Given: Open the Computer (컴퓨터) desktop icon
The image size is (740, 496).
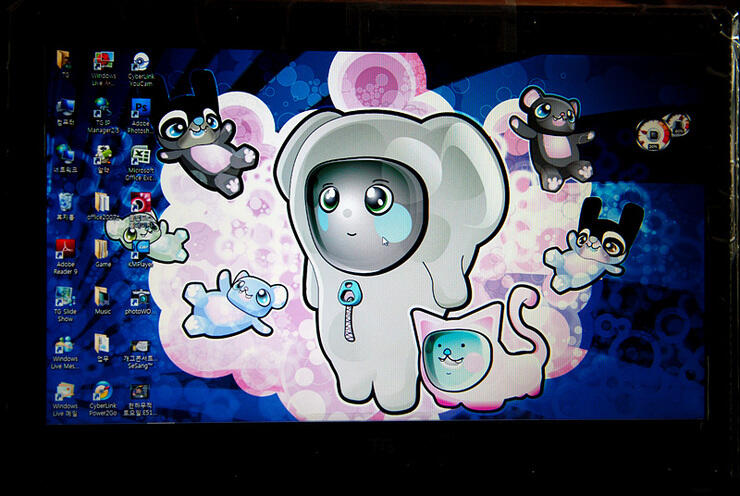Looking at the screenshot, I should [65, 109].
